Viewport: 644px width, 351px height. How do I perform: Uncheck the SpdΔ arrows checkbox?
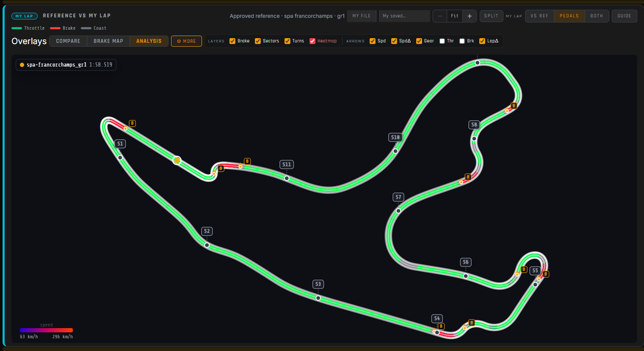tap(394, 41)
